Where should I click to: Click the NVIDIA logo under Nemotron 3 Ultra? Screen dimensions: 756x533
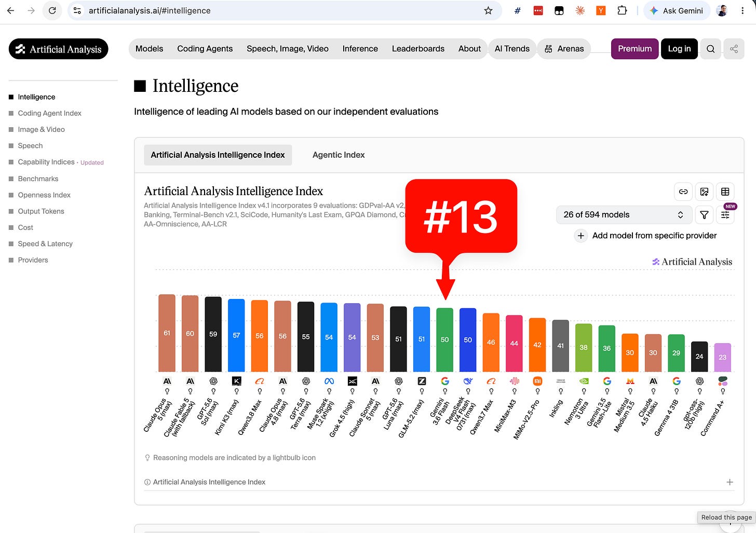(584, 381)
